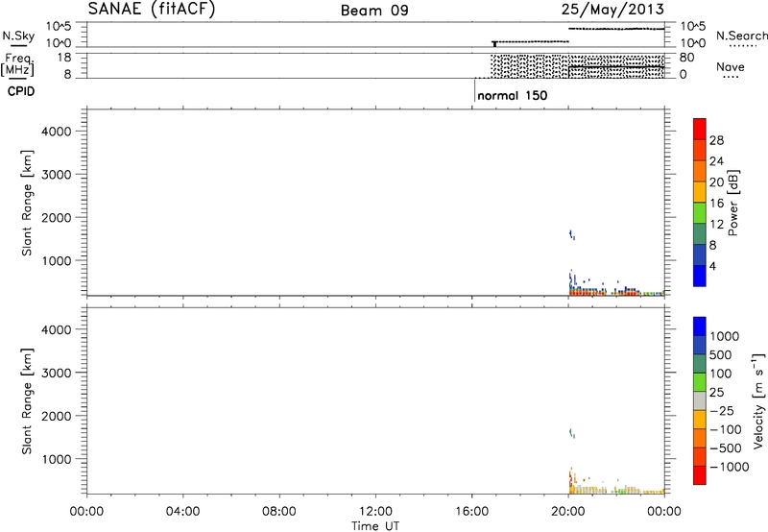Click the SANAE (fitACF) title text

pyautogui.click(x=152, y=9)
